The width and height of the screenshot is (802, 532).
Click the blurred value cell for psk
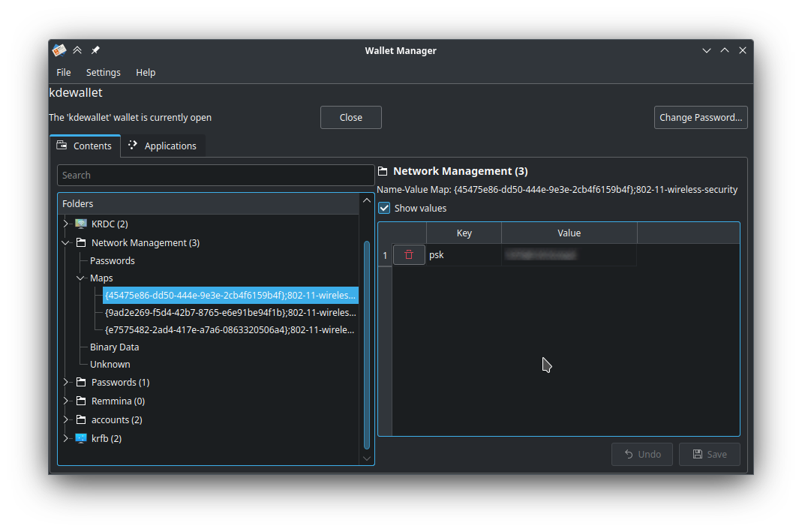569,255
